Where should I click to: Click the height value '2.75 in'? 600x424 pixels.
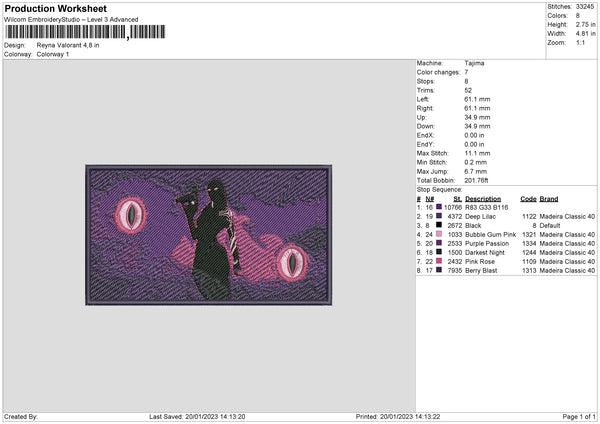click(x=585, y=24)
